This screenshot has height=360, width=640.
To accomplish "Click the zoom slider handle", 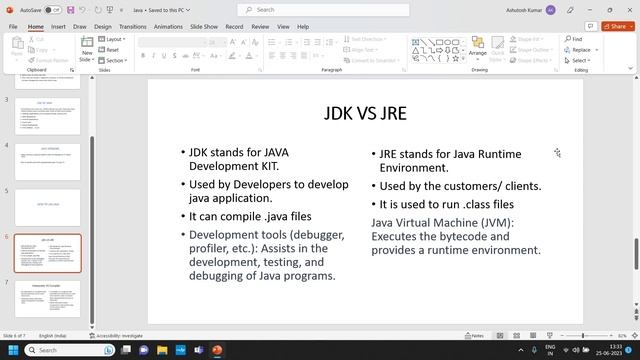I will [583, 336].
